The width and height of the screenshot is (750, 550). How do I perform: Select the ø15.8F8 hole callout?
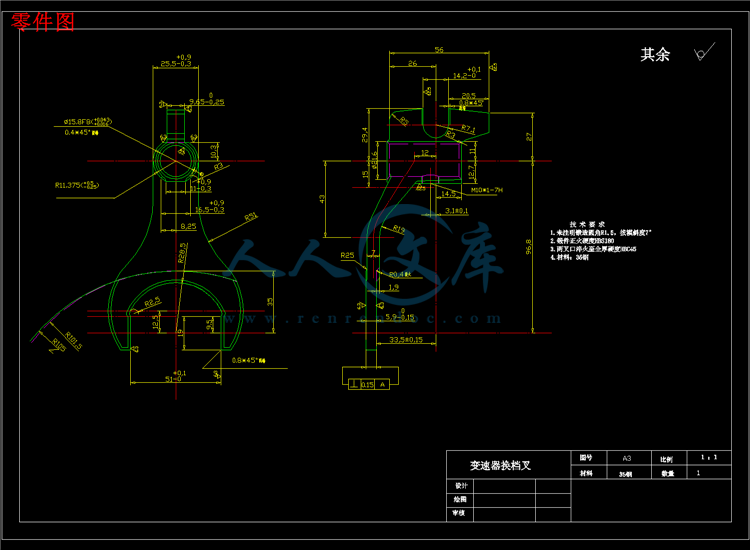tap(88, 121)
